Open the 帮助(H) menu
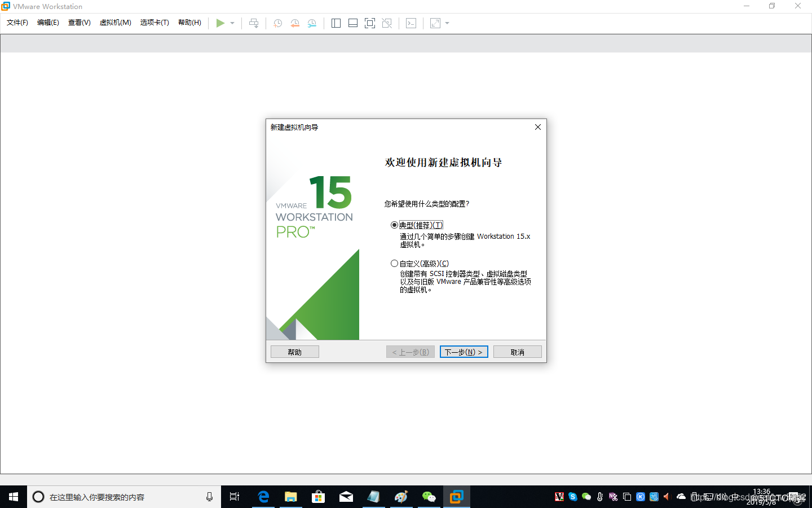The image size is (812, 508). tap(189, 23)
